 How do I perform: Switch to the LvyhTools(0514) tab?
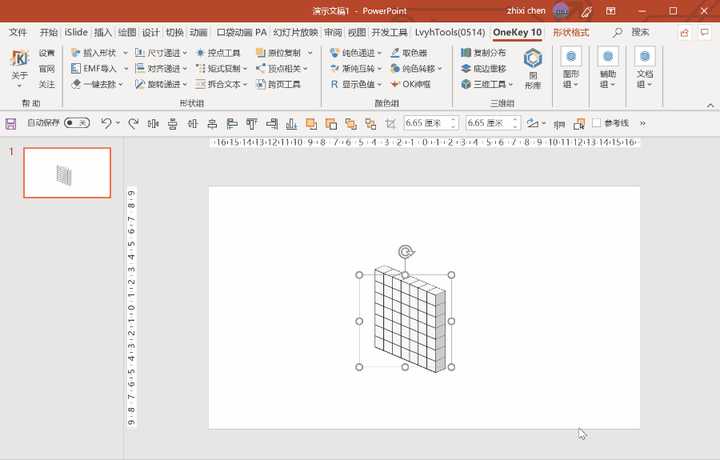pos(450,32)
